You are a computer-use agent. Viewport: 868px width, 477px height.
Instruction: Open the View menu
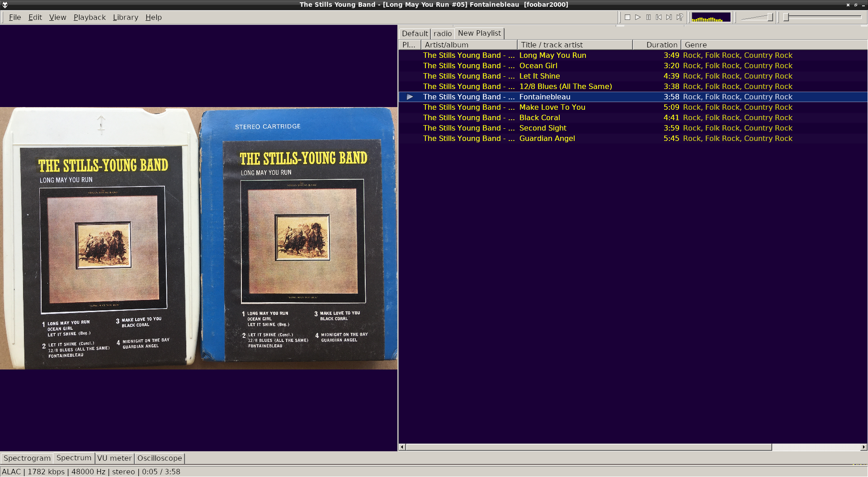click(57, 17)
